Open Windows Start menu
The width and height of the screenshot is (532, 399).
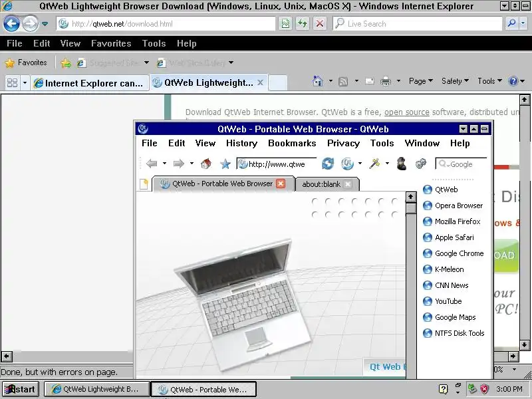[21, 389]
